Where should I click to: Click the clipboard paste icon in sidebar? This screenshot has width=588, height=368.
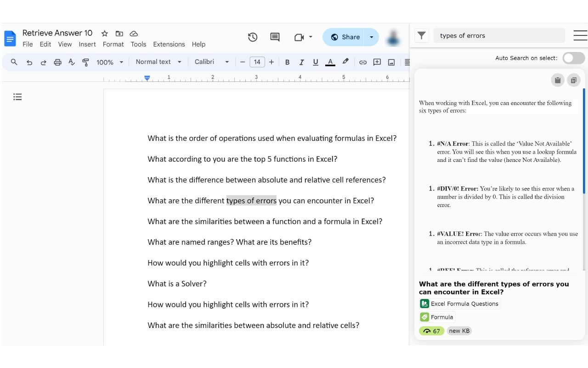coord(557,80)
